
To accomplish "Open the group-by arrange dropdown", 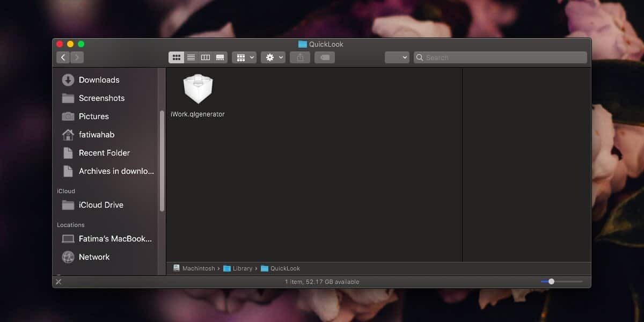I will 244,57.
